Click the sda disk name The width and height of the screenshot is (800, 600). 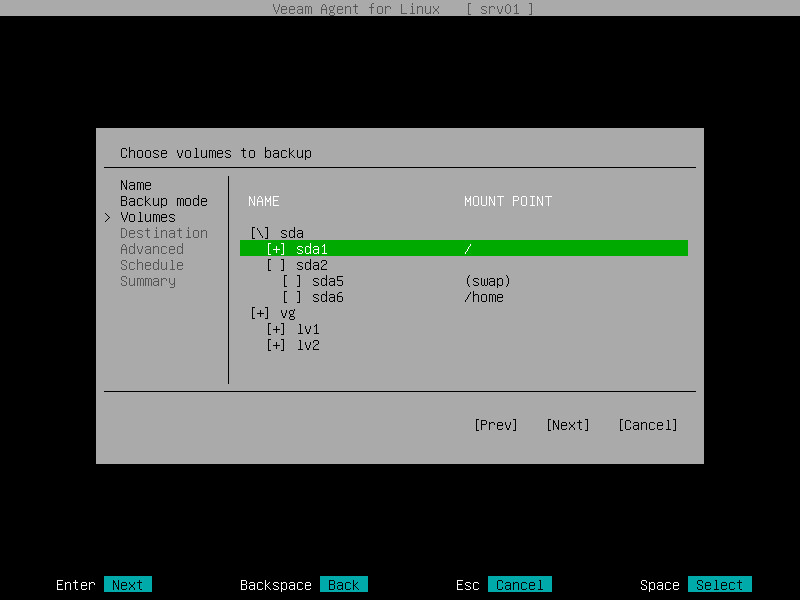(x=292, y=233)
